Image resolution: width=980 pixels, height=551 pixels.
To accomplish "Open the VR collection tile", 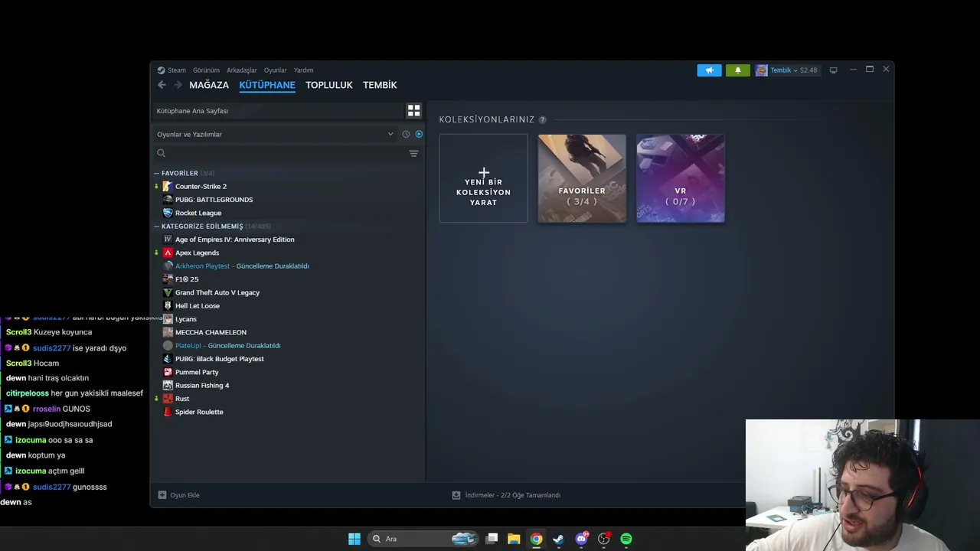I will point(680,178).
